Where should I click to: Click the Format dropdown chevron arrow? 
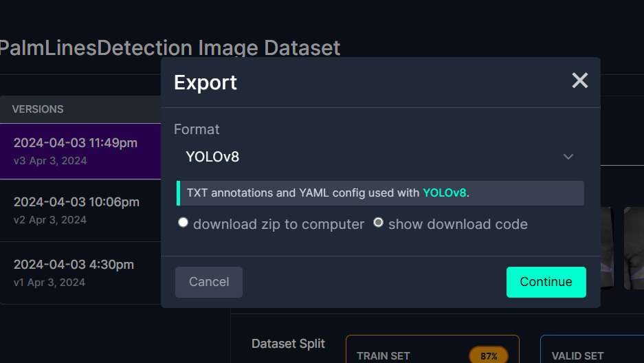point(568,157)
